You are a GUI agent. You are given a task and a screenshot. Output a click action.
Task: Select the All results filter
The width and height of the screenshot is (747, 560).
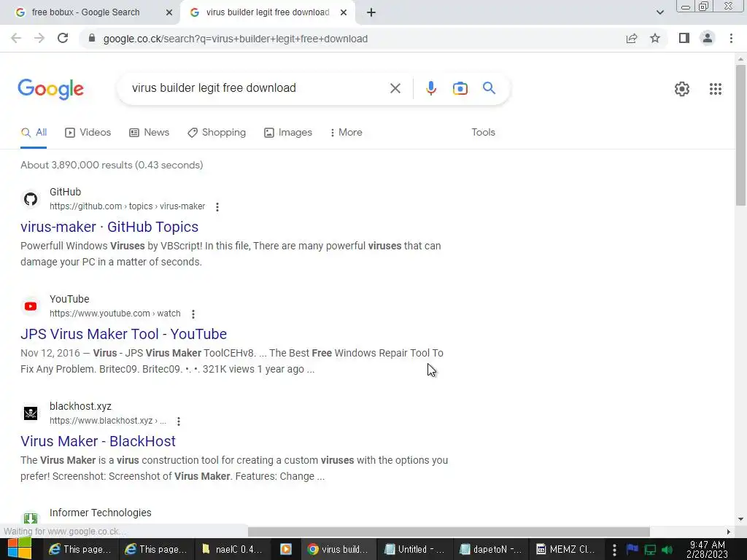[x=34, y=133]
